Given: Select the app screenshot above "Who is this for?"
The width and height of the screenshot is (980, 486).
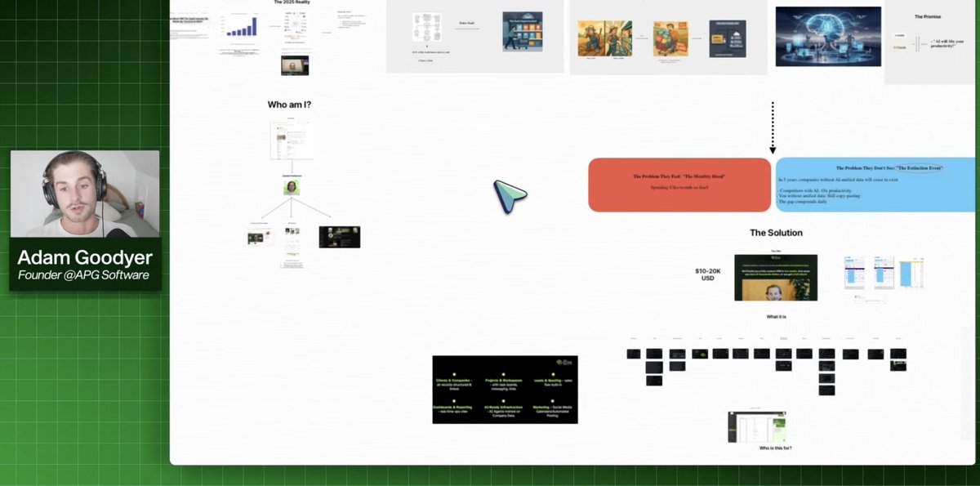Looking at the screenshot, I should [x=757, y=426].
